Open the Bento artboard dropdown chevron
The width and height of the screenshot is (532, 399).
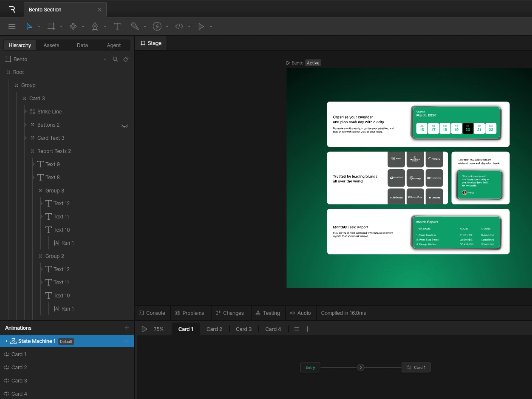click(x=105, y=59)
